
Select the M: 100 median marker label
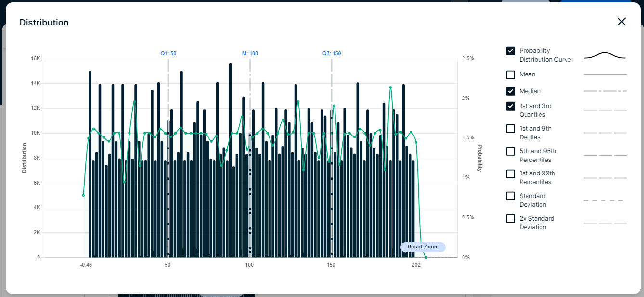click(250, 54)
